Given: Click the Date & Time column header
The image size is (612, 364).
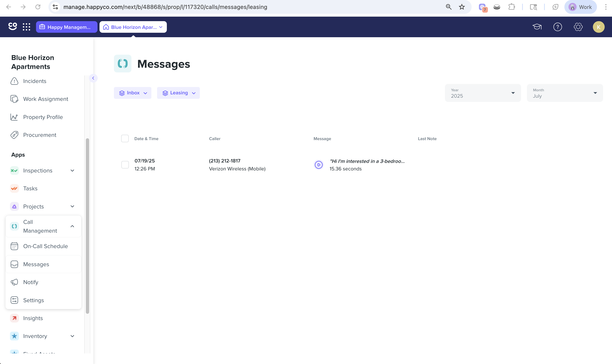Looking at the screenshot, I should [146, 139].
